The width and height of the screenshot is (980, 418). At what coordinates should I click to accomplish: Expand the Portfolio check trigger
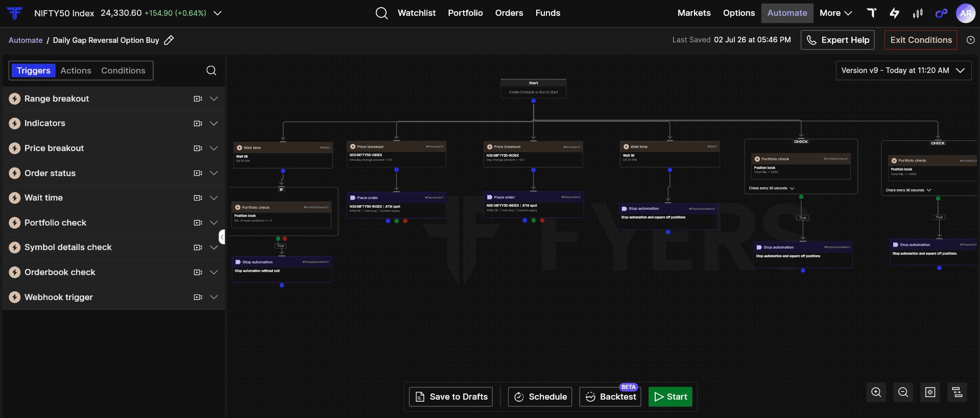click(x=214, y=223)
